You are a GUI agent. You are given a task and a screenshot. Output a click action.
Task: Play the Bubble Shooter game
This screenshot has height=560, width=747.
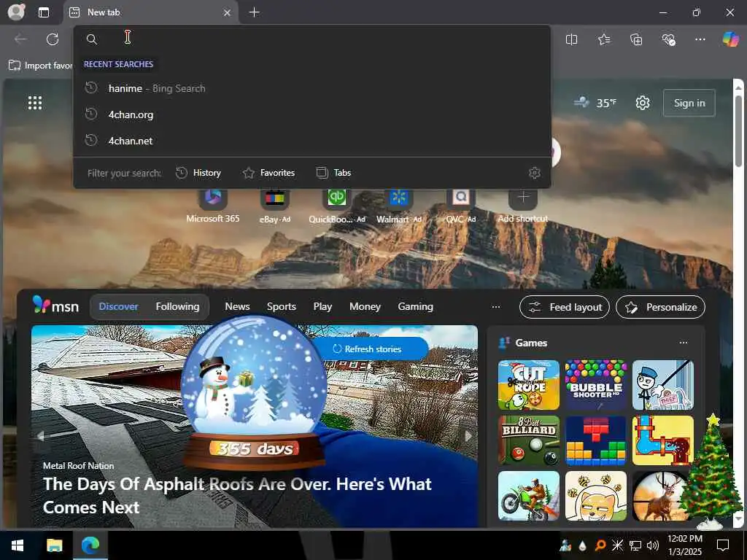pyautogui.click(x=596, y=385)
